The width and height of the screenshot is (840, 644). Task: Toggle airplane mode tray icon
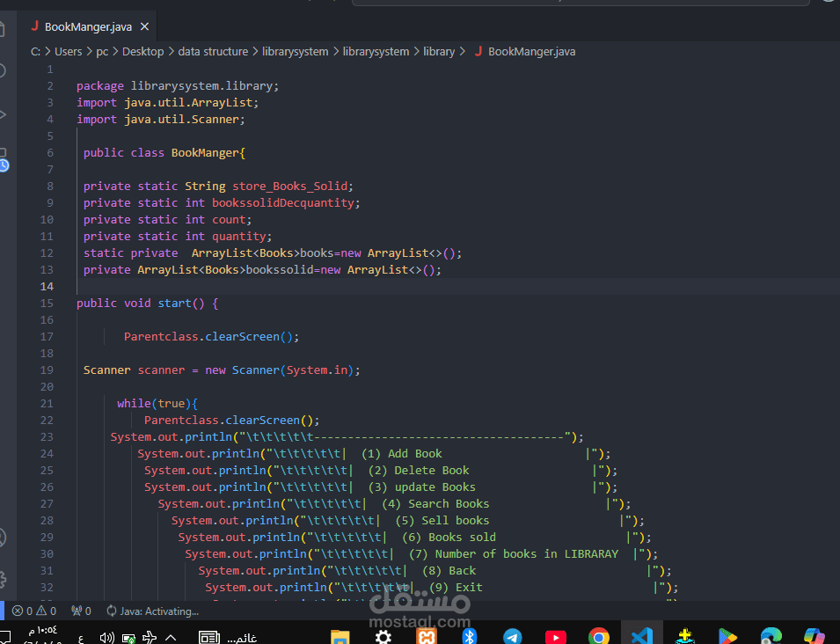[x=150, y=638]
